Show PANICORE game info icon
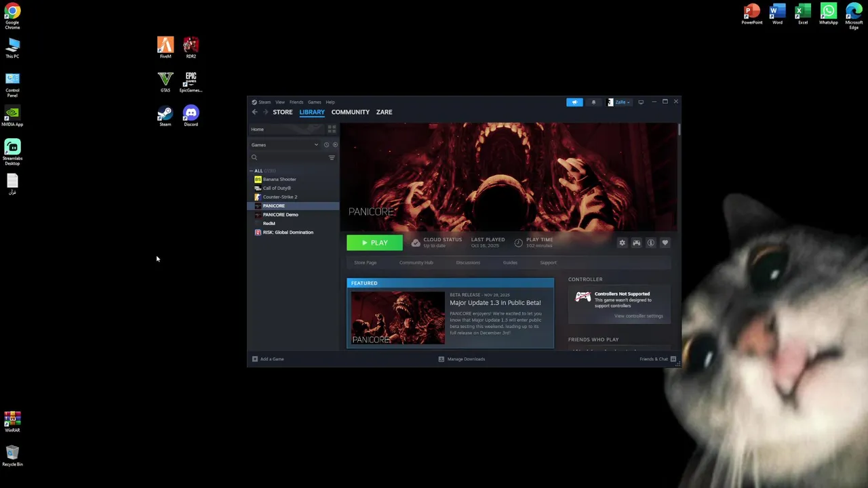The width and height of the screenshot is (868, 488). pos(650,243)
